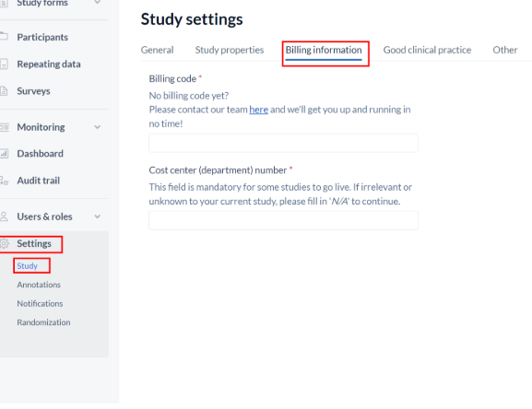532x409 pixels.
Task: Open the Good clinical practice tab
Action: (x=427, y=50)
